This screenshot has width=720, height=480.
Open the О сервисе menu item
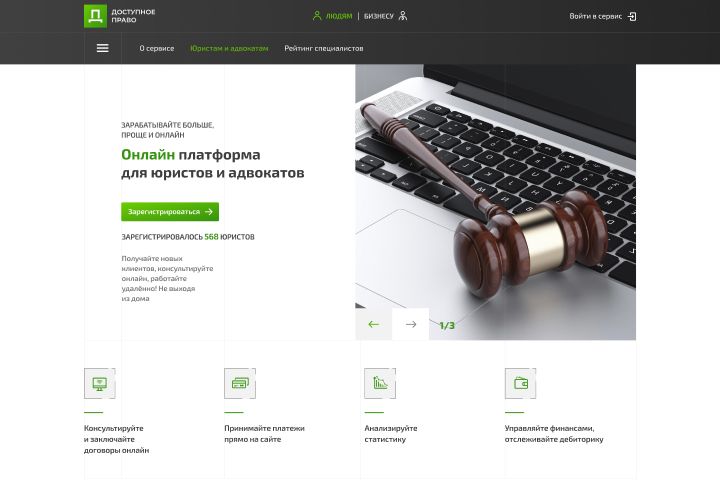click(x=157, y=48)
